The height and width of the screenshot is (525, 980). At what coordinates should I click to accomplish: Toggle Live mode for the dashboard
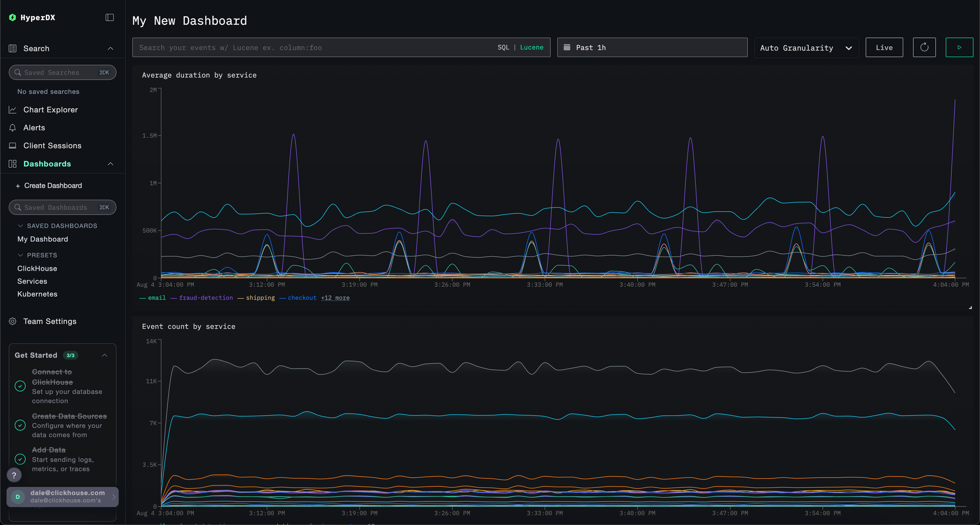(x=884, y=47)
